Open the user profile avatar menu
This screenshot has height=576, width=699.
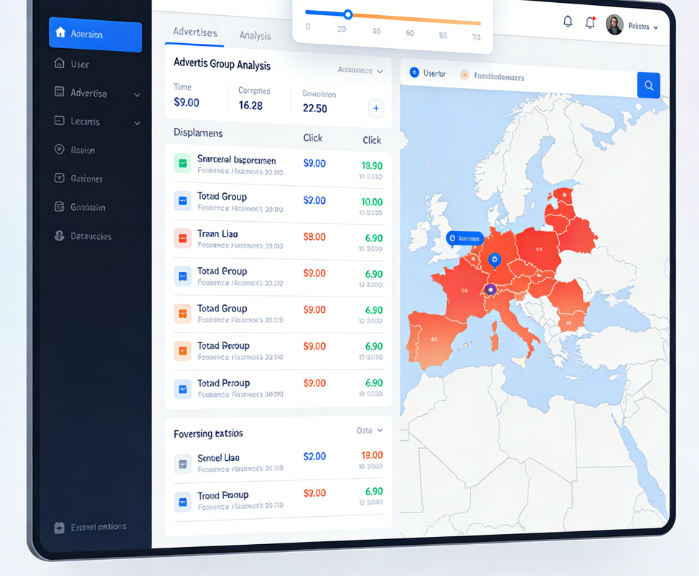tap(615, 25)
